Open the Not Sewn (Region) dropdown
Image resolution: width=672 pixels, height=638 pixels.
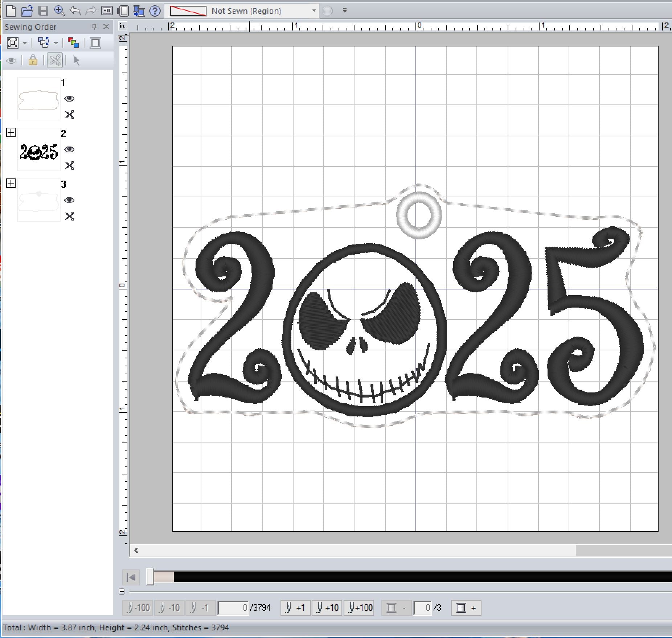coord(314,11)
